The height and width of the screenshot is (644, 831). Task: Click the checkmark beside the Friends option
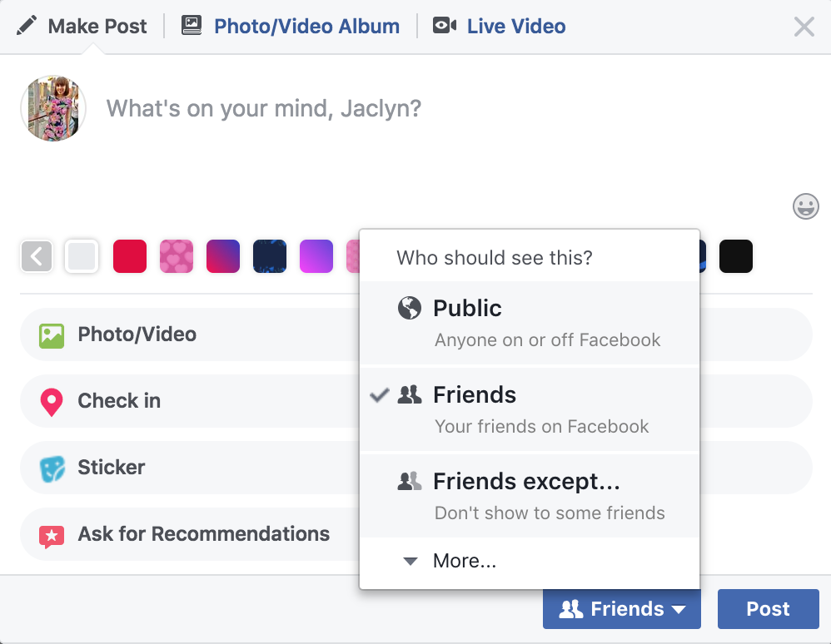click(x=380, y=395)
